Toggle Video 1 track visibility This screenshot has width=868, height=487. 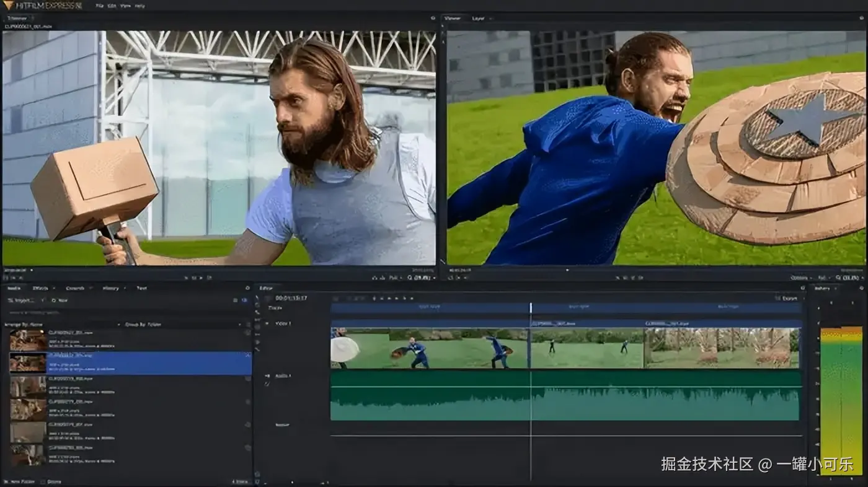267,323
